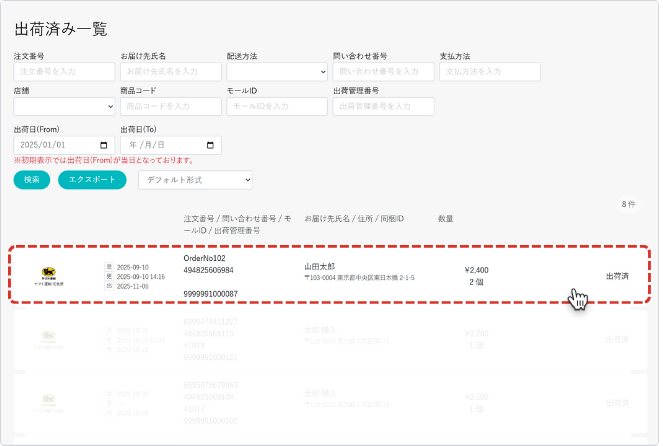This screenshot has width=663, height=446.
Task: Open calendar picker for 出荷日(To)
Action: pos(211,144)
